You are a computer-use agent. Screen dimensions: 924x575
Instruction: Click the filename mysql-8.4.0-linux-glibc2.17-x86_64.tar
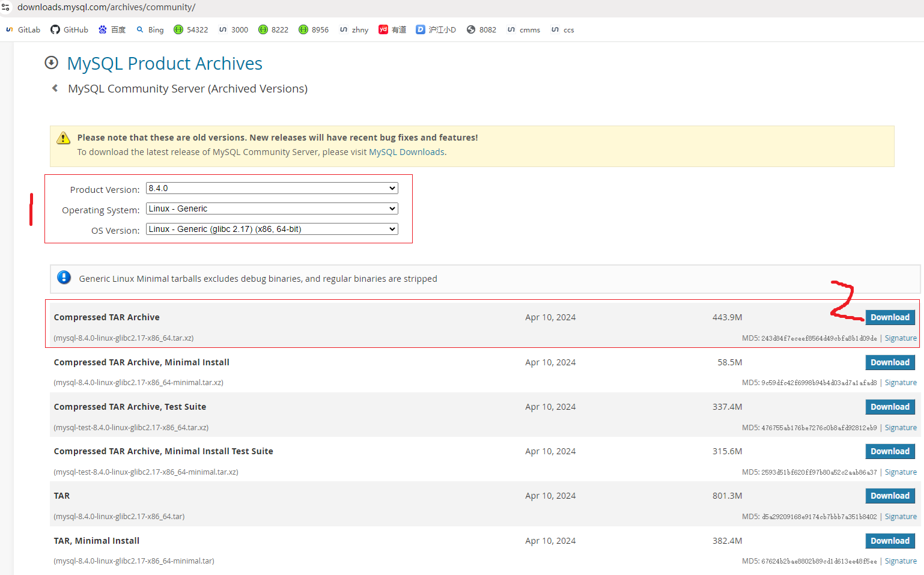click(119, 517)
